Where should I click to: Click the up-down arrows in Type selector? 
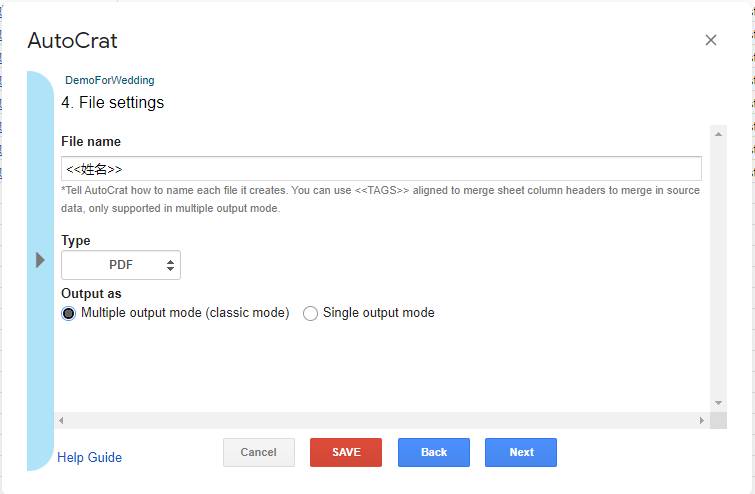click(x=170, y=265)
